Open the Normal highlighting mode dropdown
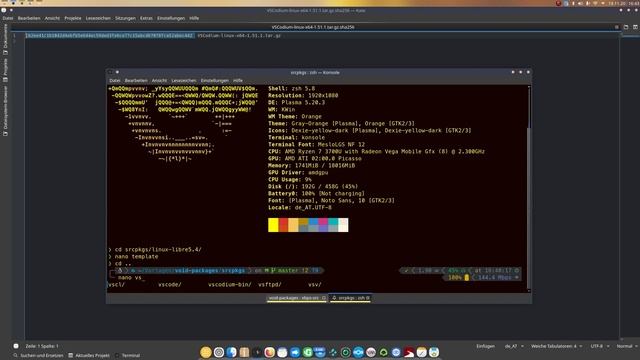The image size is (640, 360). 627,346
